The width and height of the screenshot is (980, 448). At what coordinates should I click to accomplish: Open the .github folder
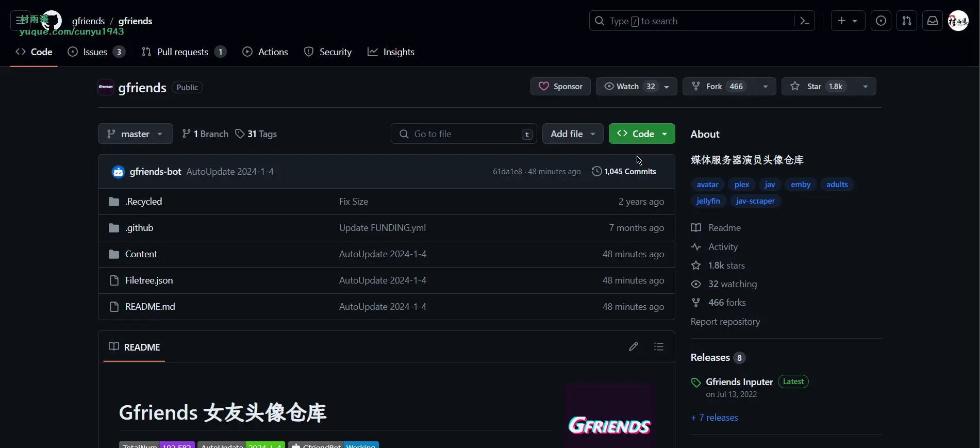pos(139,228)
